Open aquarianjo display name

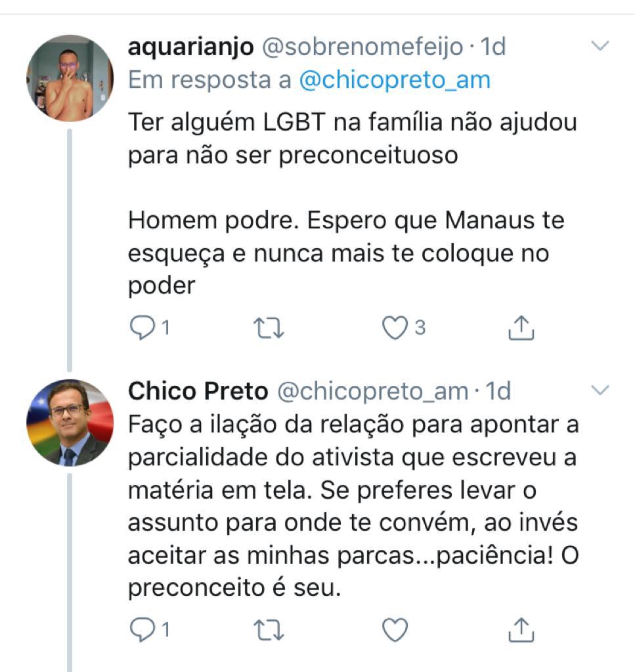(191, 47)
